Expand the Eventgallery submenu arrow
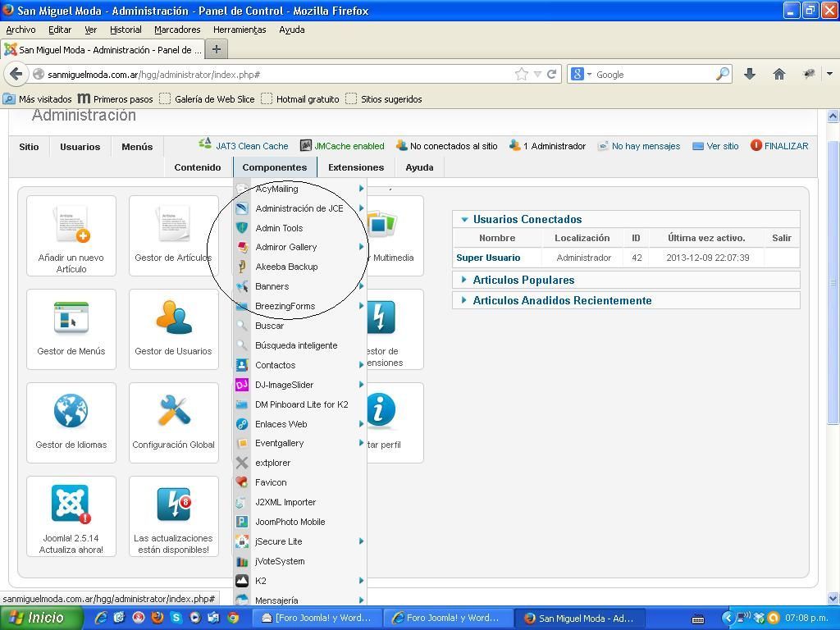This screenshot has width=840, height=630. 361,443
